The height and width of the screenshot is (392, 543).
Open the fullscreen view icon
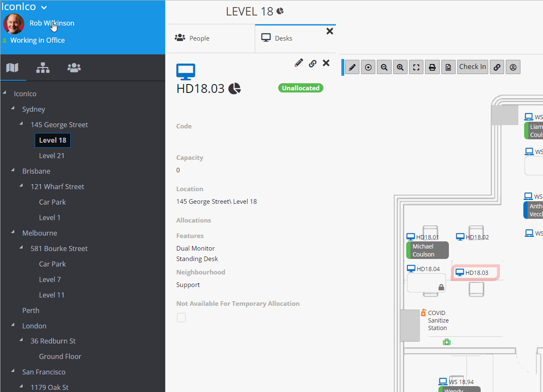pos(416,67)
